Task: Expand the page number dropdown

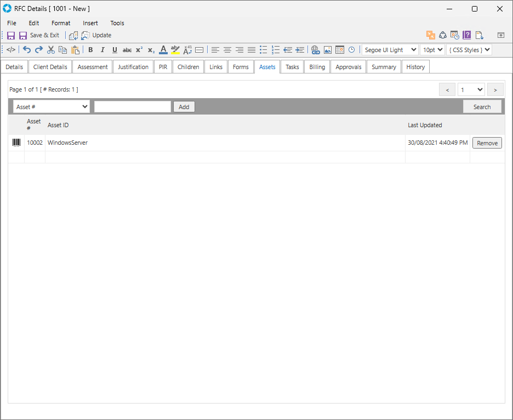Action: tap(471, 90)
